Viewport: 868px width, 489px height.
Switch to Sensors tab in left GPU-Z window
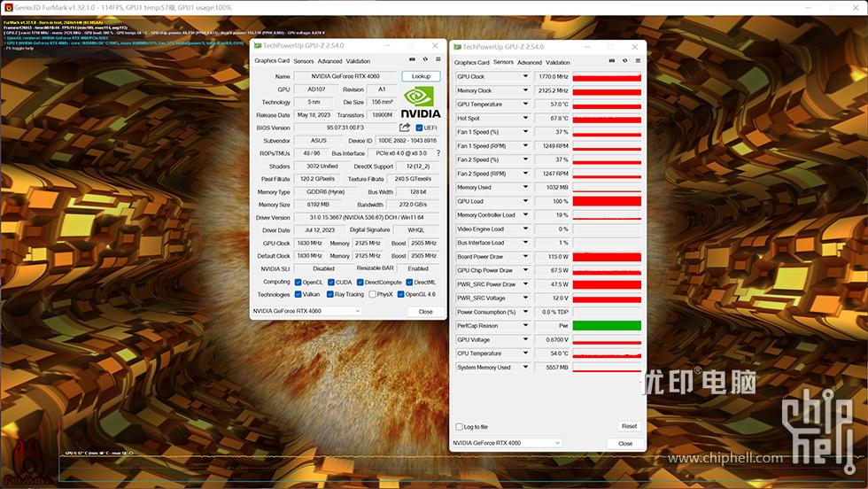(303, 61)
